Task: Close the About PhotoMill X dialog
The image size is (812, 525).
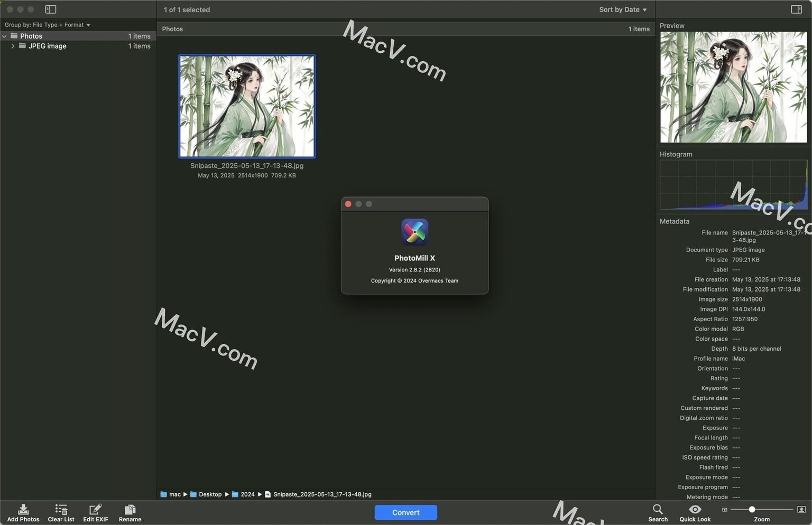Action: click(348, 204)
